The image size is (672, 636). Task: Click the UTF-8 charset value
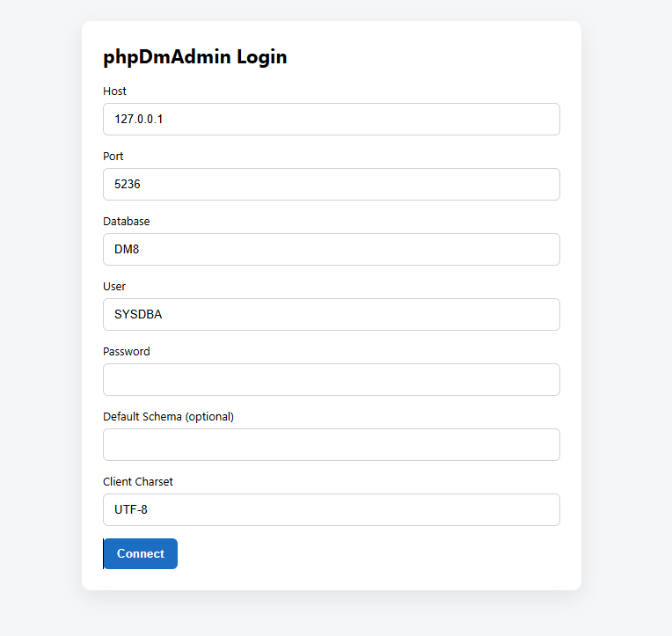tap(131, 510)
